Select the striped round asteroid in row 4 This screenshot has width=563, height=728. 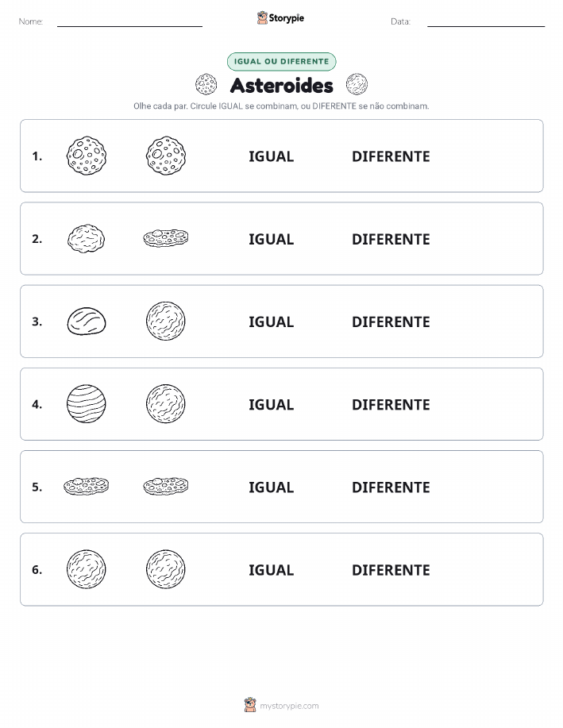pos(87,403)
